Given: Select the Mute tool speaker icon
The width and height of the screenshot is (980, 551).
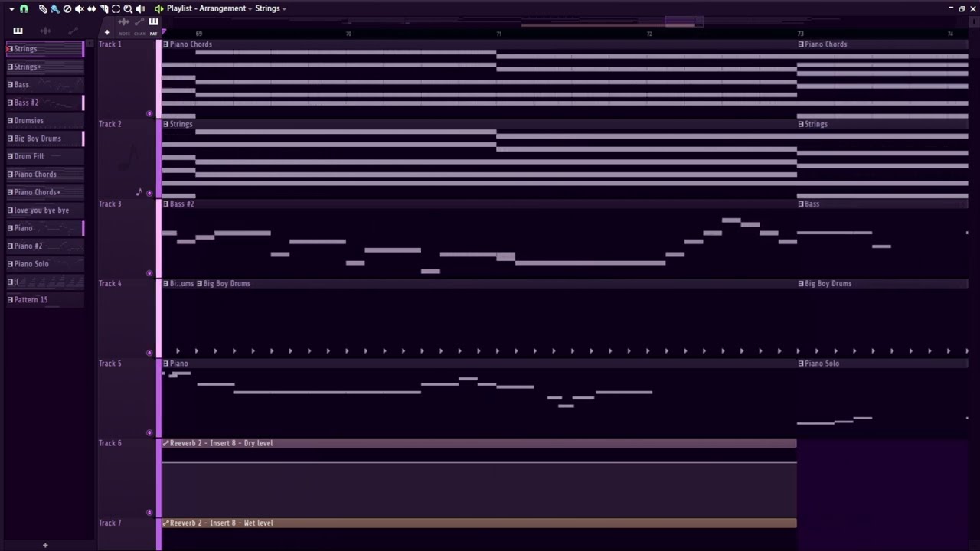Looking at the screenshot, I should [x=79, y=8].
